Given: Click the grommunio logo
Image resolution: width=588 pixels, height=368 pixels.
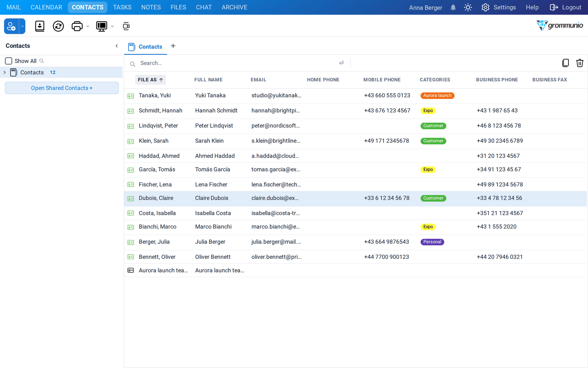Looking at the screenshot, I should (x=559, y=25).
